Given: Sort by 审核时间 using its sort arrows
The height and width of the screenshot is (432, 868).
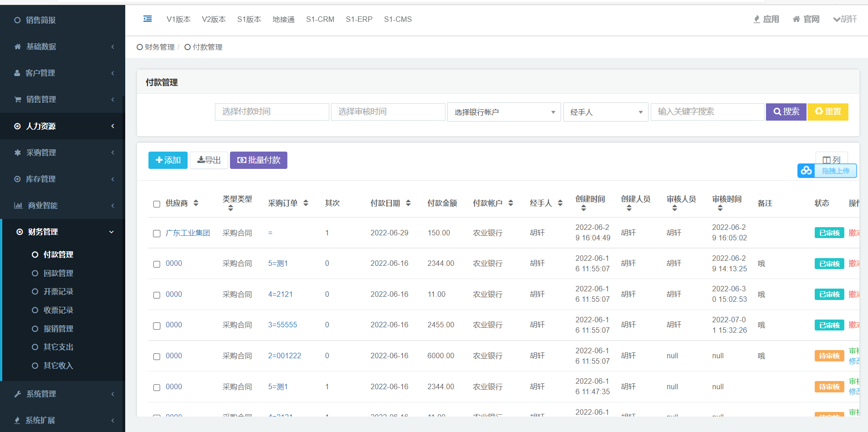Looking at the screenshot, I should click(720, 208).
